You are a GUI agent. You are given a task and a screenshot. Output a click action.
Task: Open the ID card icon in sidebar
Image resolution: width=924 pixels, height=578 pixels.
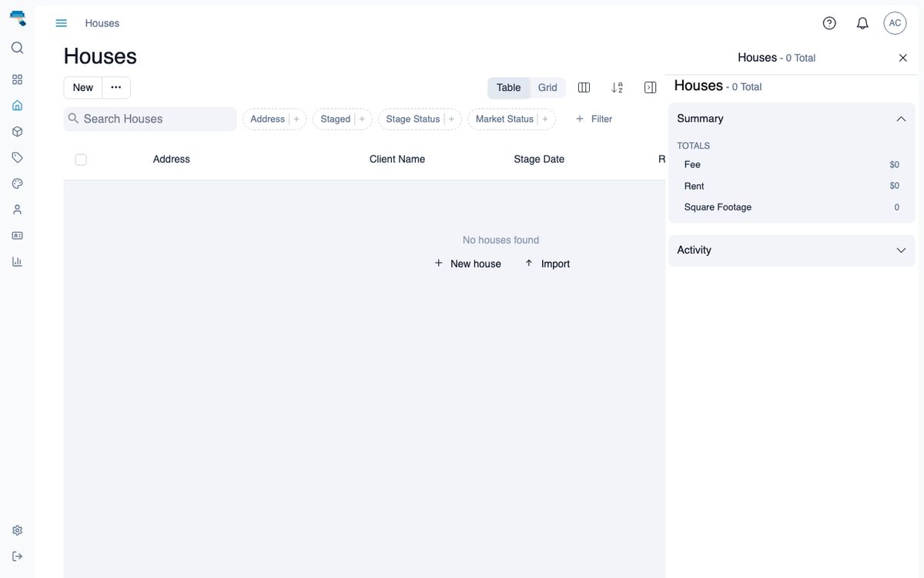[17, 235]
